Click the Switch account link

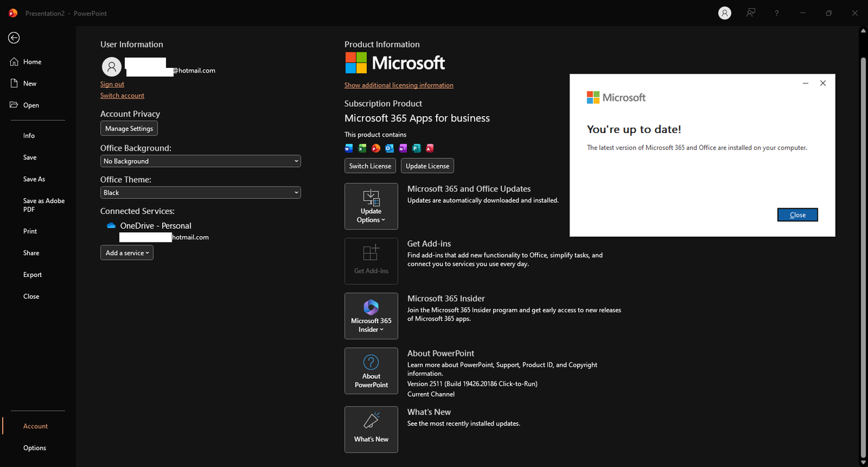[122, 96]
